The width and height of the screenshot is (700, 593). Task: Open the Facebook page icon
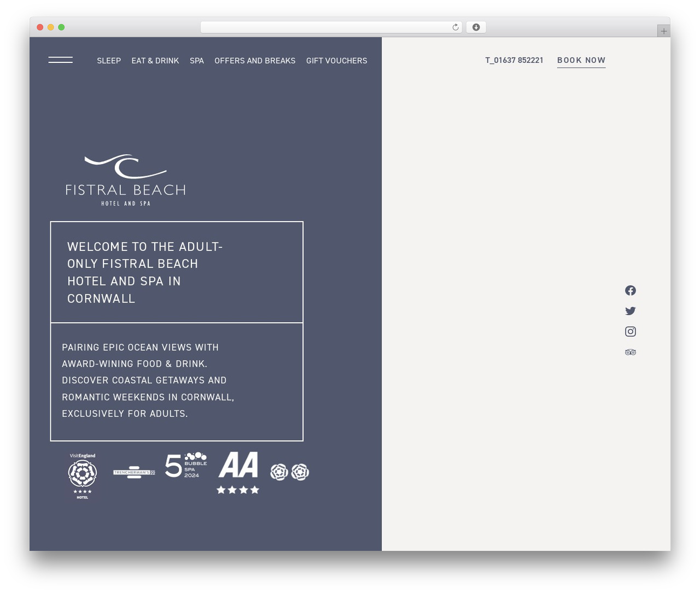pyautogui.click(x=631, y=290)
